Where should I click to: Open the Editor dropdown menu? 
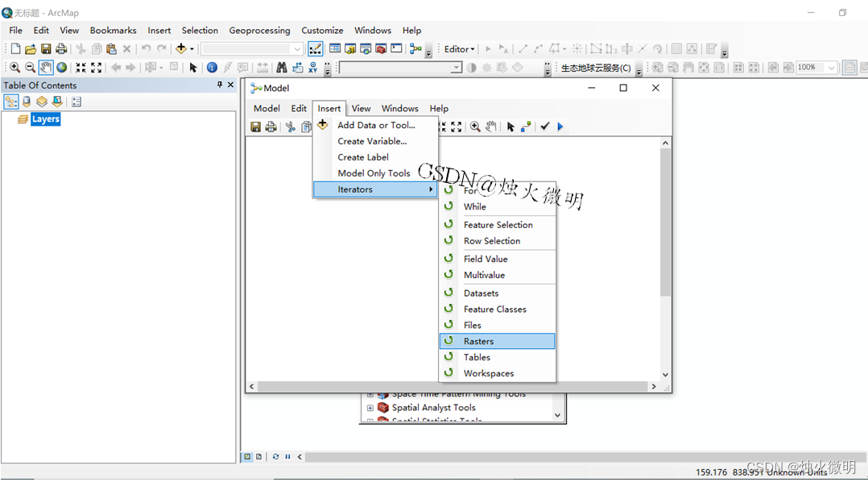(x=460, y=49)
